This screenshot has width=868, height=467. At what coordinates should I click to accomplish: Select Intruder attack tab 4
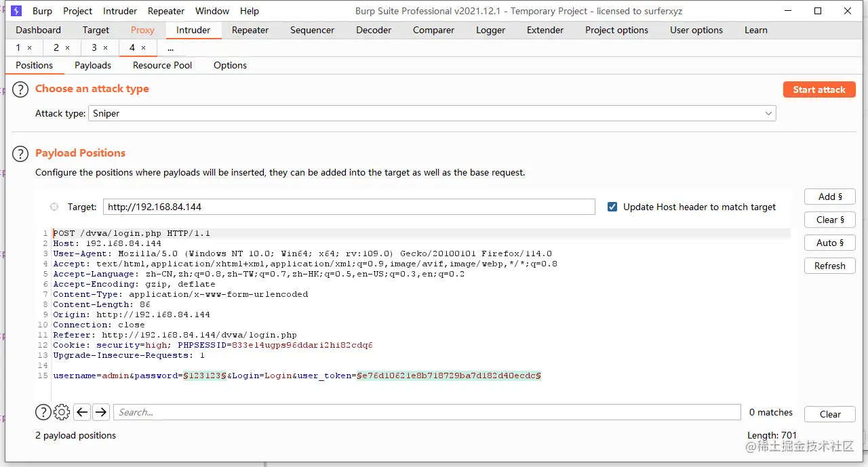point(132,47)
